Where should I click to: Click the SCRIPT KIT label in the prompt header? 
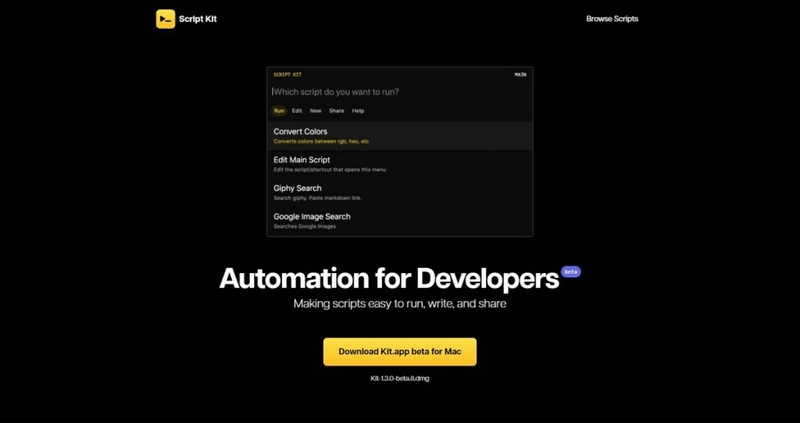pyautogui.click(x=287, y=74)
